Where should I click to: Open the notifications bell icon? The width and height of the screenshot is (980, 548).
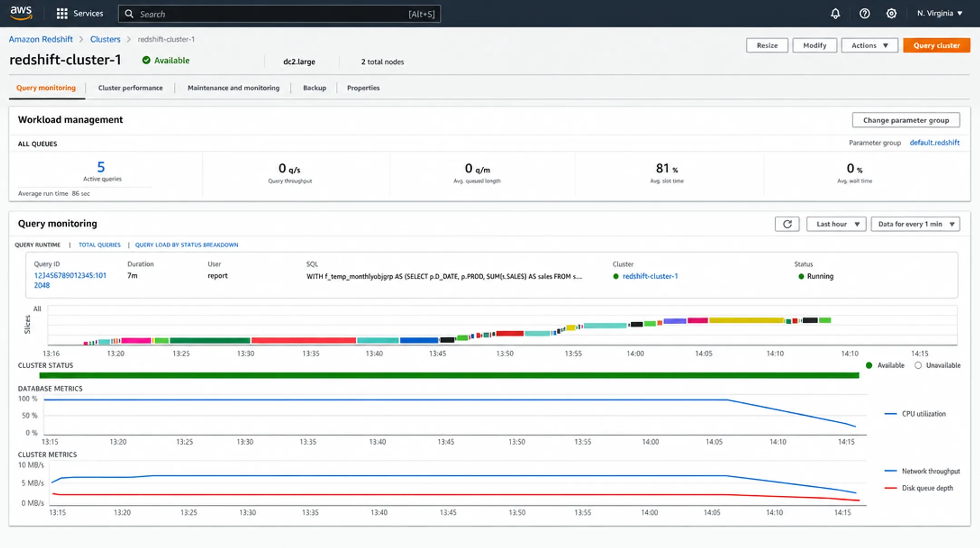pos(835,14)
